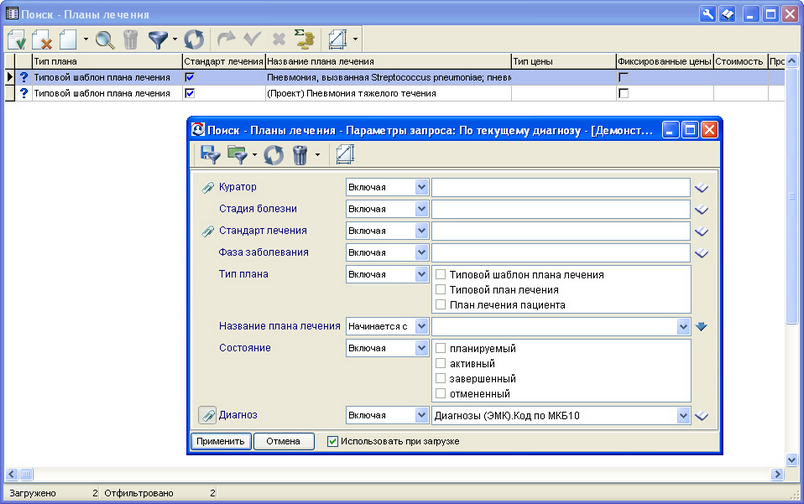The height and width of the screenshot is (504, 804).
Task: Sort by Название плана лечения column header
Action: click(388, 61)
